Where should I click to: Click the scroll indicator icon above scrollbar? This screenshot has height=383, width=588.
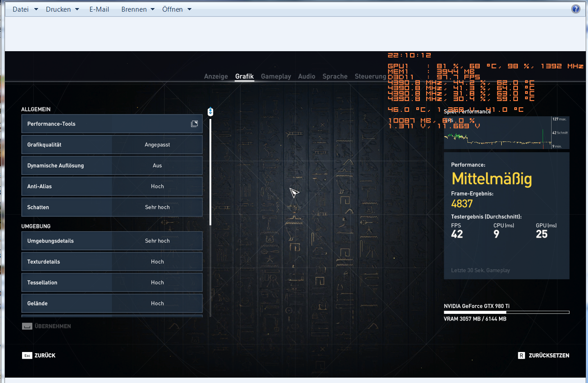pyautogui.click(x=210, y=111)
